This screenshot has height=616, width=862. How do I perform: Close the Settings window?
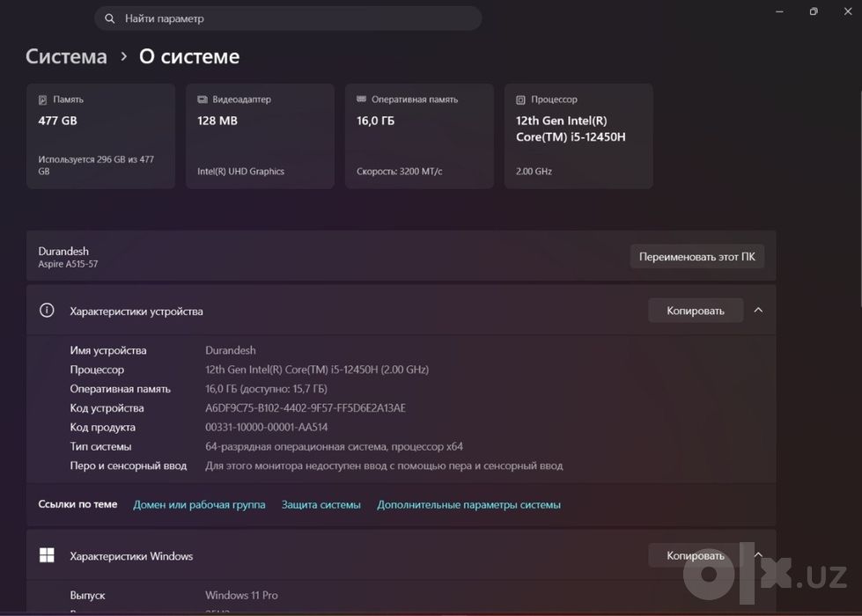click(848, 11)
